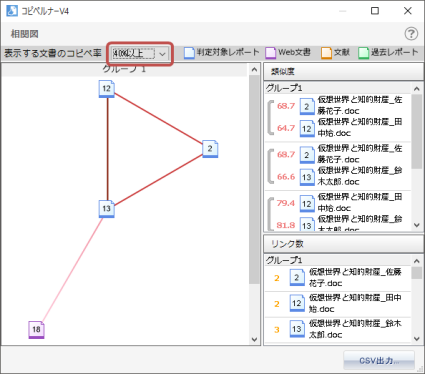425x374 pixels.
Task: Click document icon 13 beside similarity 66.6
Action: (307, 177)
